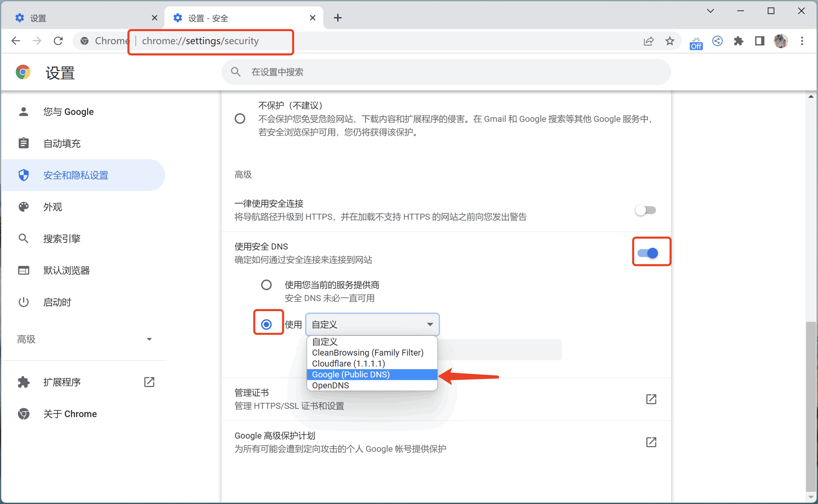818x504 pixels.
Task: Select the 使用您当前的服务提供商 radio button
Action: point(266,285)
